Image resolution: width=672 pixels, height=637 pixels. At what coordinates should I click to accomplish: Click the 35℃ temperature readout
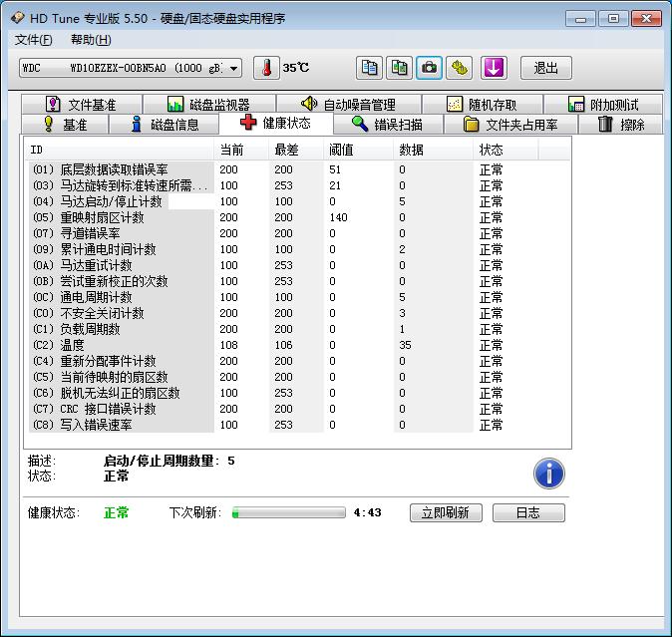(x=296, y=68)
